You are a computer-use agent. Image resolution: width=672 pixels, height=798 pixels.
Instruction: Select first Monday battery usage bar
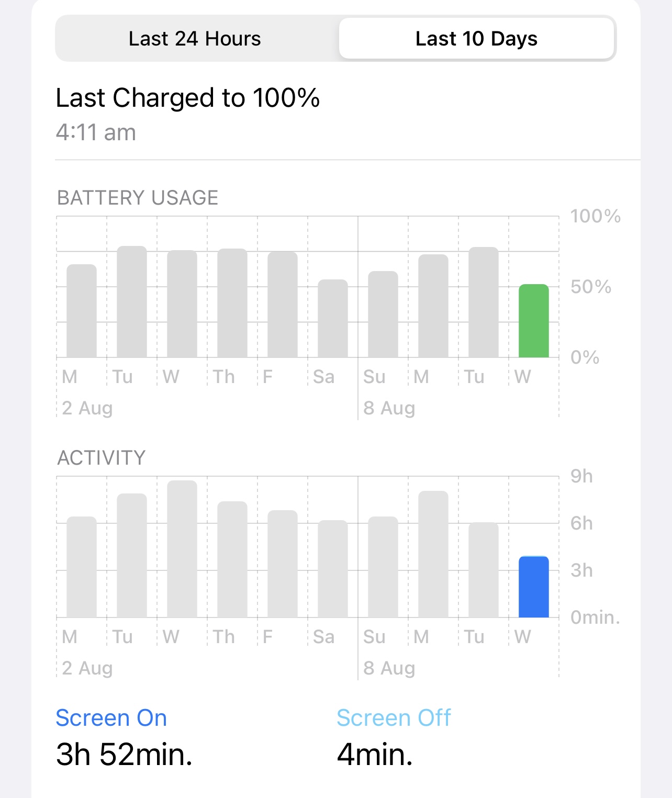pos(82,311)
